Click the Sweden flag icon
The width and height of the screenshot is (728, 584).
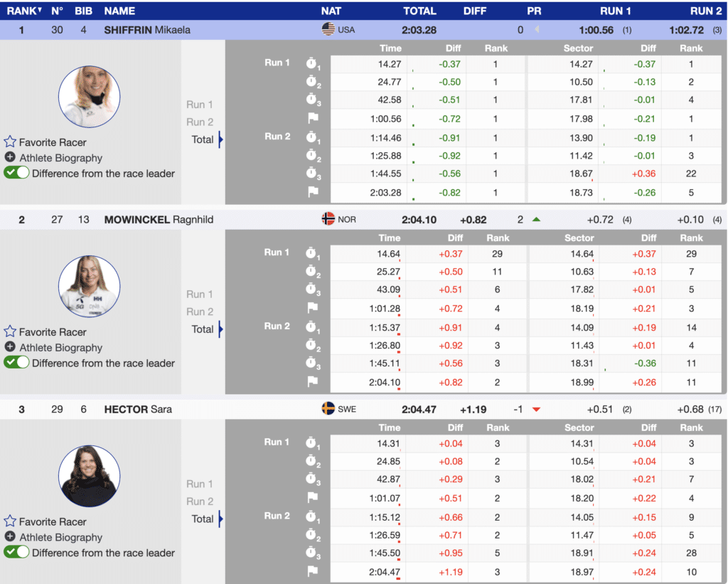pyautogui.click(x=328, y=409)
